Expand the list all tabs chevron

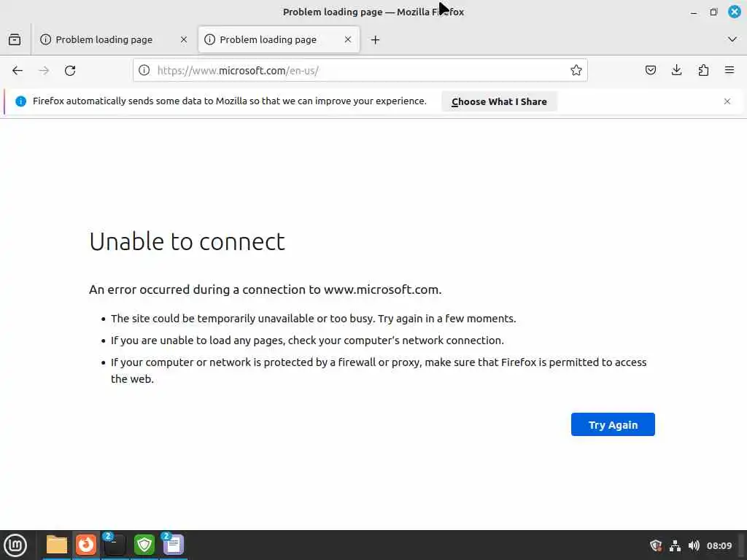click(x=732, y=39)
